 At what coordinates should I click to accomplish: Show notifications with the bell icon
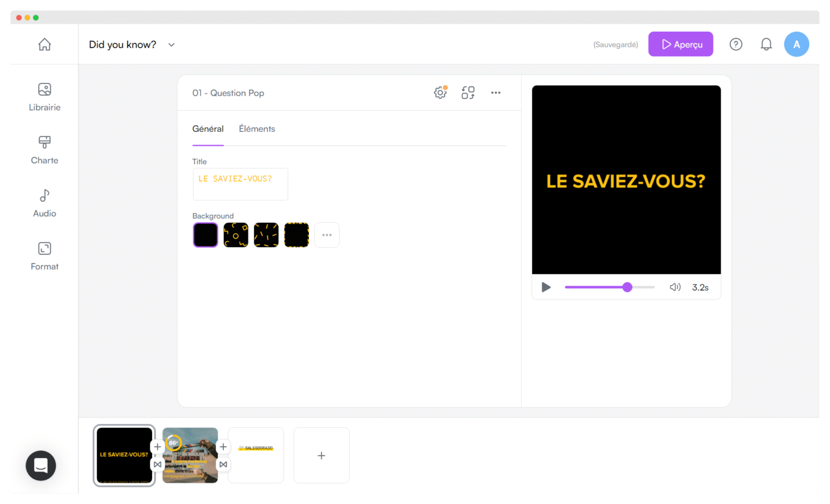click(766, 44)
